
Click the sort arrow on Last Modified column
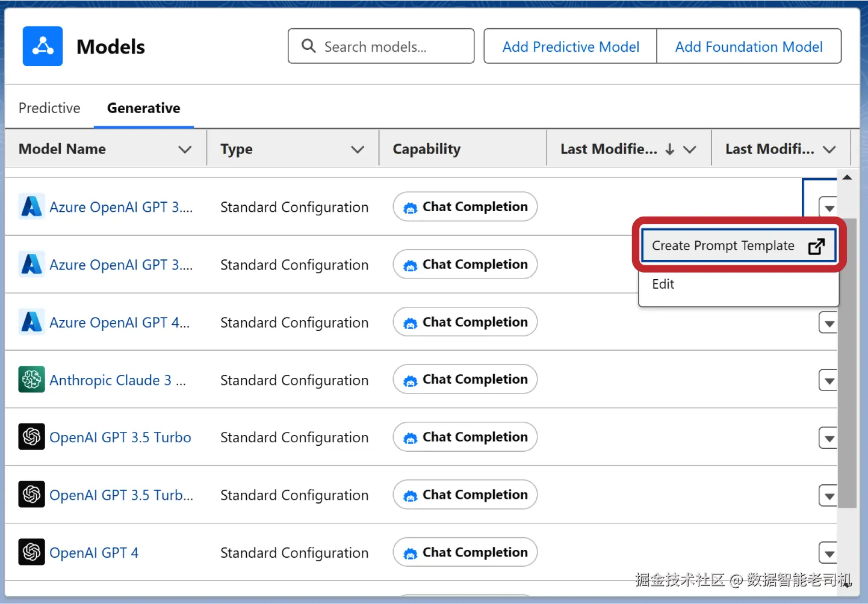669,149
